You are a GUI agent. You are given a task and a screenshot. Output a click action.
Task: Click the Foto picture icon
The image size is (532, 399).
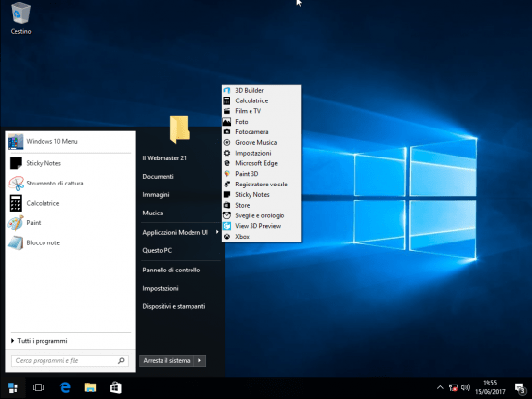tap(227, 122)
